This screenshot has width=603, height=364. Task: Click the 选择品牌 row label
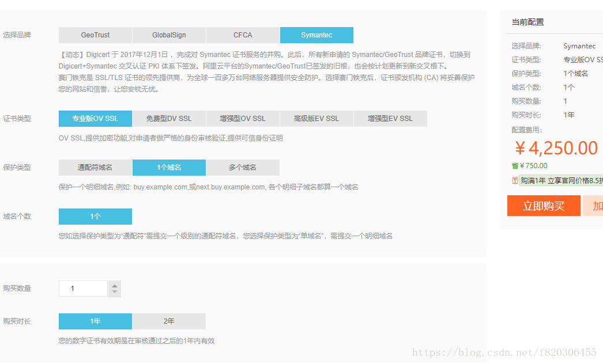pyautogui.click(x=17, y=35)
